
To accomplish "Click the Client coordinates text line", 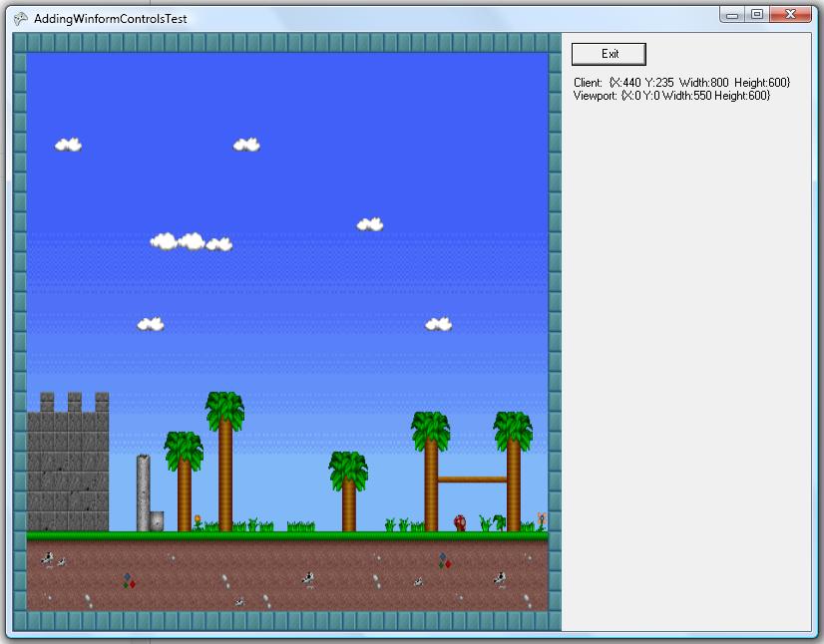I will coord(681,83).
